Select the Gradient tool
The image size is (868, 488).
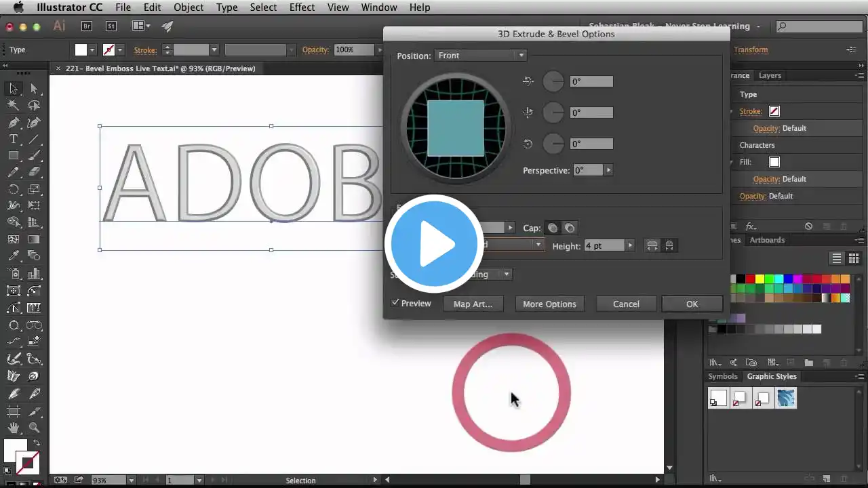[34, 239]
